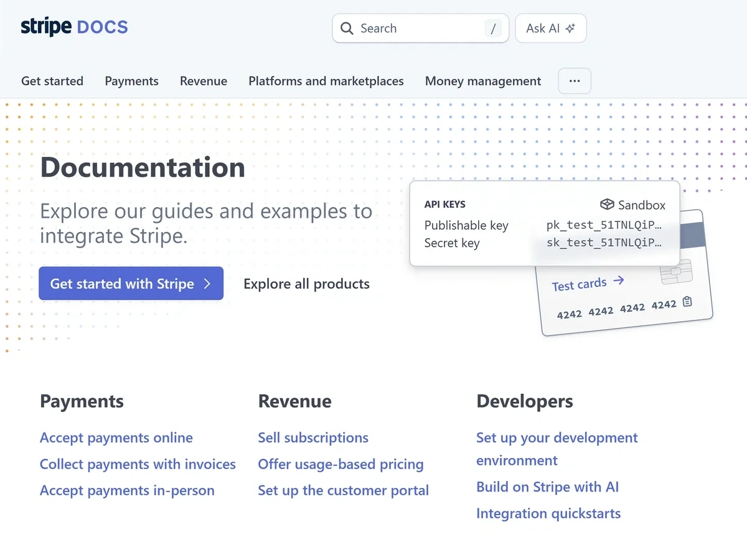
Task: Click the Secret key label
Action: (x=452, y=243)
